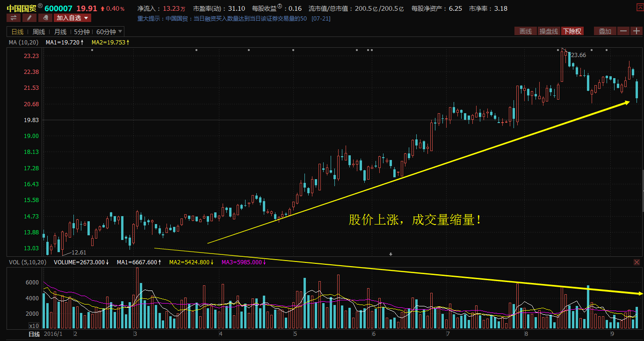644x341 pixels.
Task: Click the 每股净资产 6.25 value
Action: click(456, 8)
